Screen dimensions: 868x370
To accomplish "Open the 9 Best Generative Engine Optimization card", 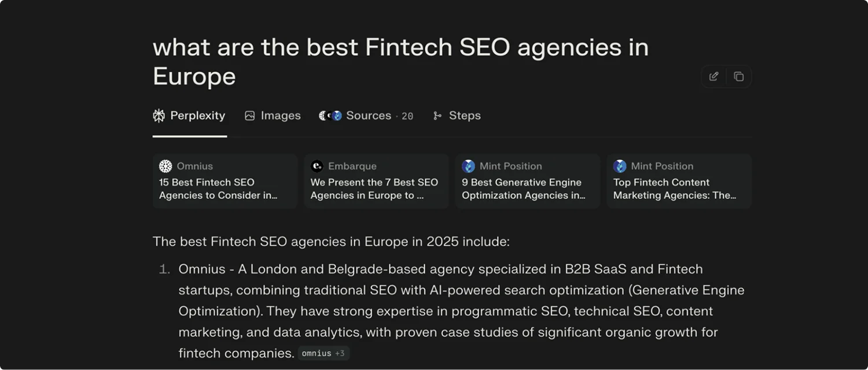I will pyautogui.click(x=527, y=188).
